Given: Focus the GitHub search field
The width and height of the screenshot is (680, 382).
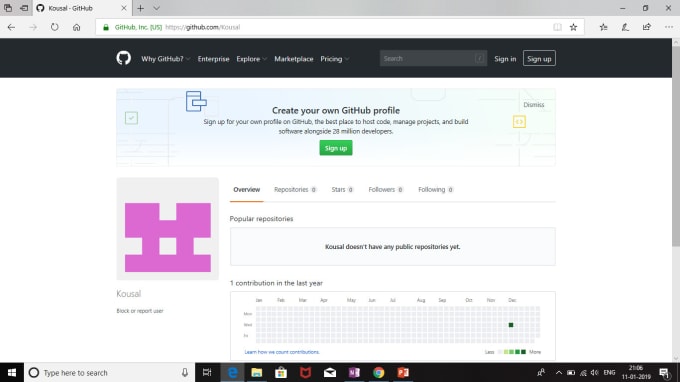Looking at the screenshot, I should click(433, 59).
